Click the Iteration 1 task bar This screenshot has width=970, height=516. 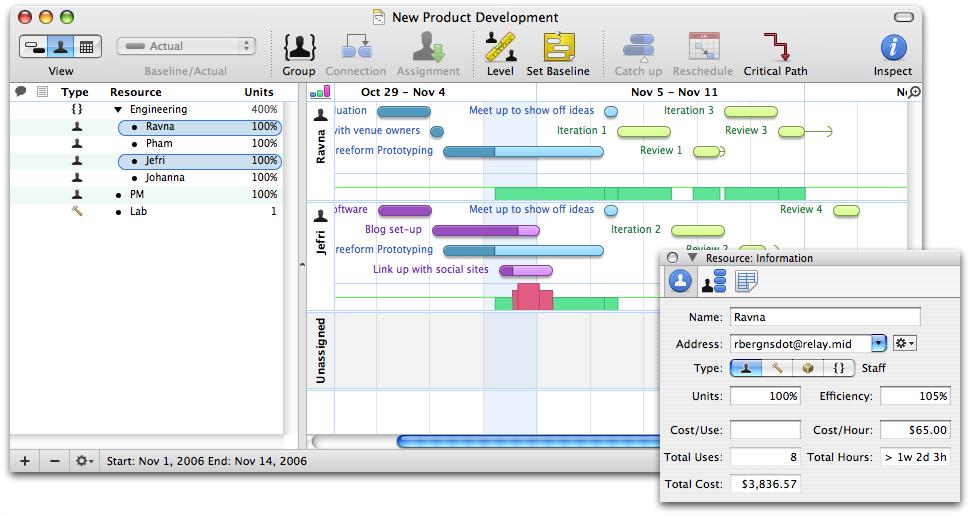click(644, 131)
